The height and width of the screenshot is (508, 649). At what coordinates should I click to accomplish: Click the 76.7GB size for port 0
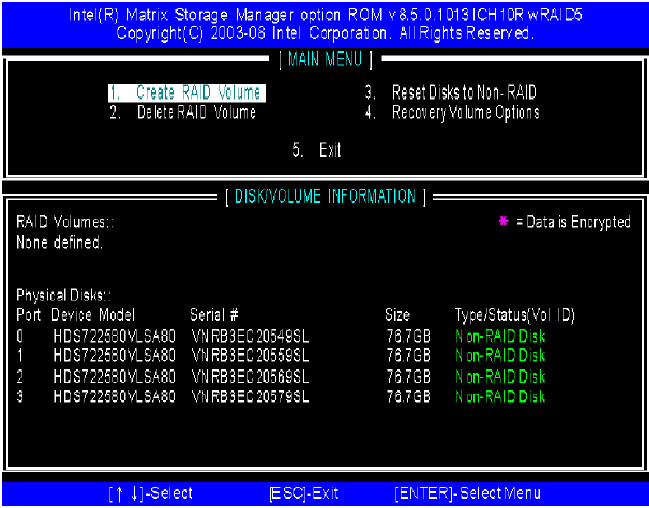(x=409, y=336)
